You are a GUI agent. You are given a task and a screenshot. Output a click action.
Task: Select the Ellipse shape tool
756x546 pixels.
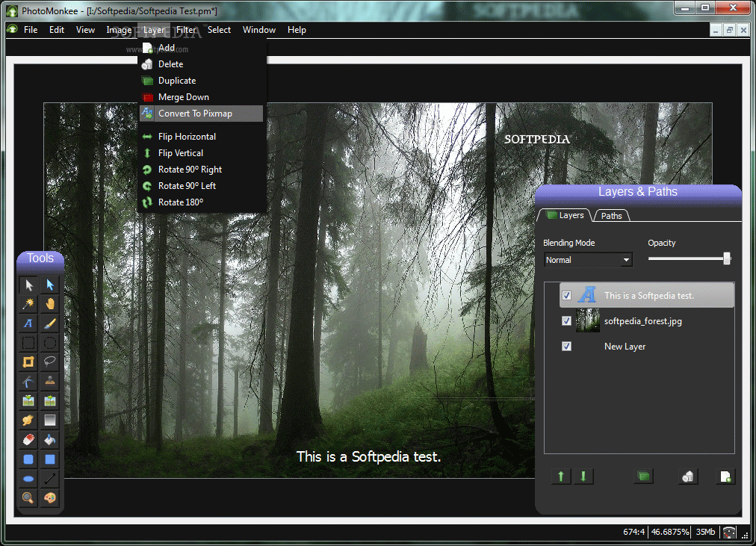pos(28,479)
